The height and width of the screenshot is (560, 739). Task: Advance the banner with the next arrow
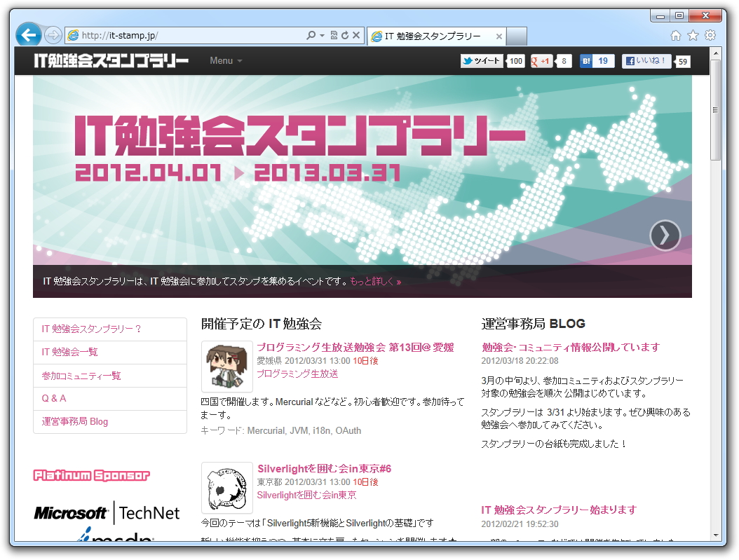(x=665, y=235)
